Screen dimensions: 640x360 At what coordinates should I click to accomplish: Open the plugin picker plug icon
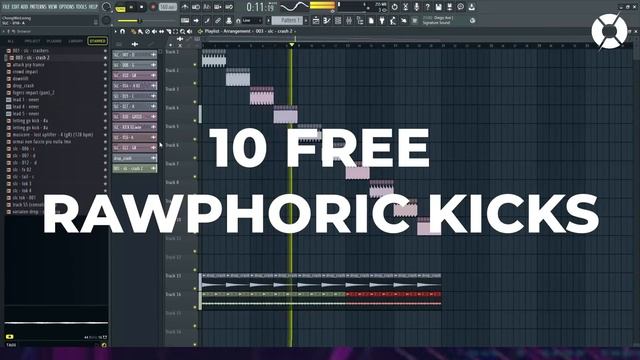(382, 20)
